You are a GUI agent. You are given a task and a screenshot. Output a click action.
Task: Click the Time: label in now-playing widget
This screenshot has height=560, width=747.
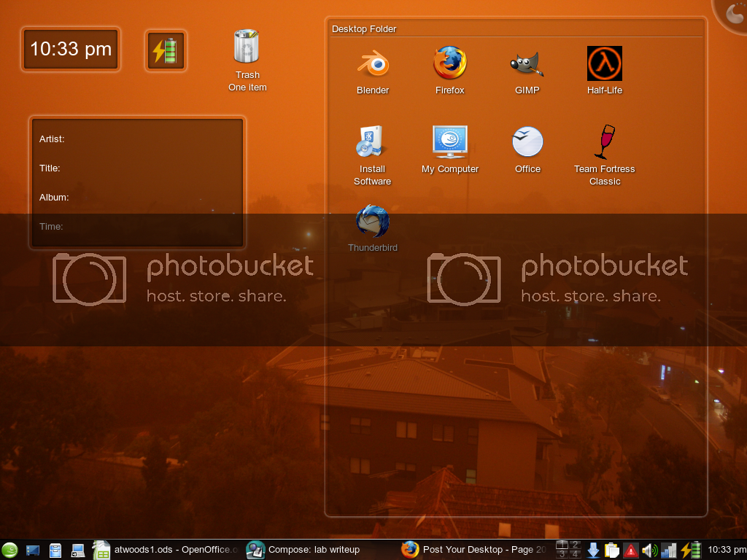pyautogui.click(x=51, y=226)
